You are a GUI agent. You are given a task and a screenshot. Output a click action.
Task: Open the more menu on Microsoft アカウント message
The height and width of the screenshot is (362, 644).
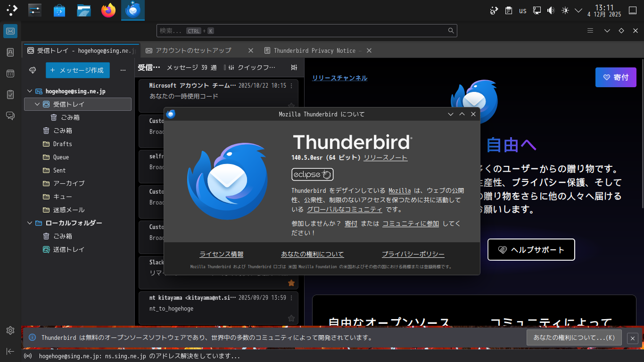point(291,86)
